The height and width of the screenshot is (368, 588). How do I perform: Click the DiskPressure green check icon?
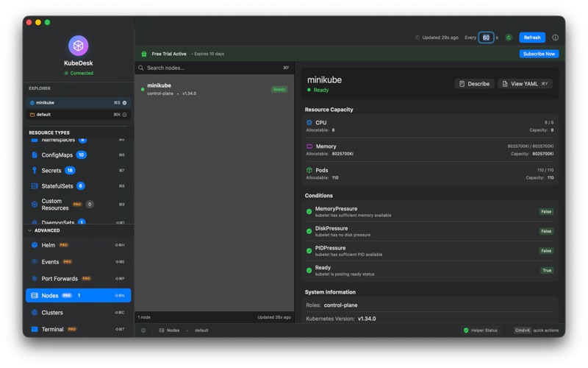click(309, 231)
